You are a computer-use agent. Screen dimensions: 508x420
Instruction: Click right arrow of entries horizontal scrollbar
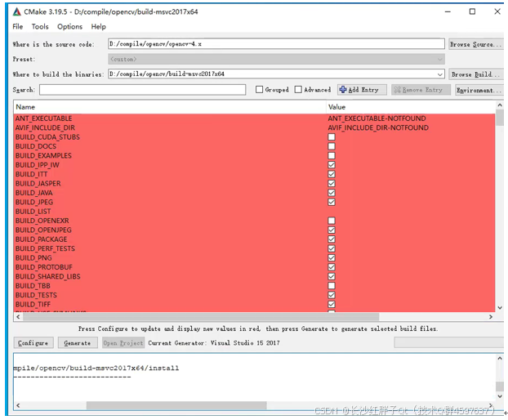tap(491, 316)
